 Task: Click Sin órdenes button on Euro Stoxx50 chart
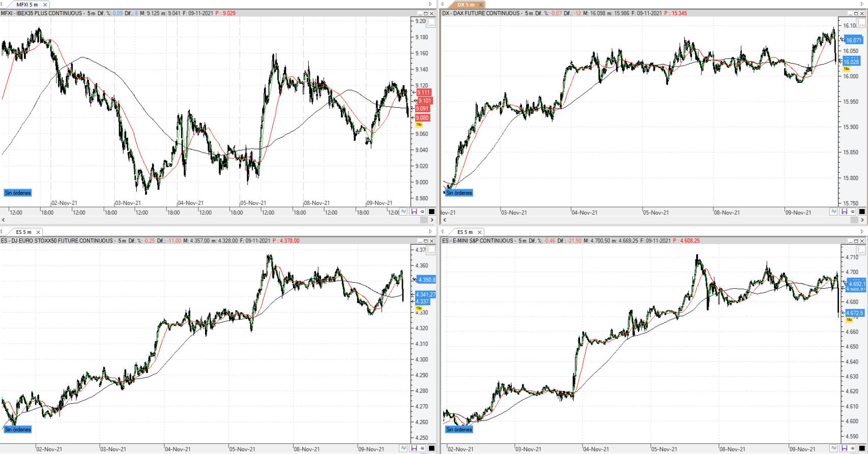[18, 430]
